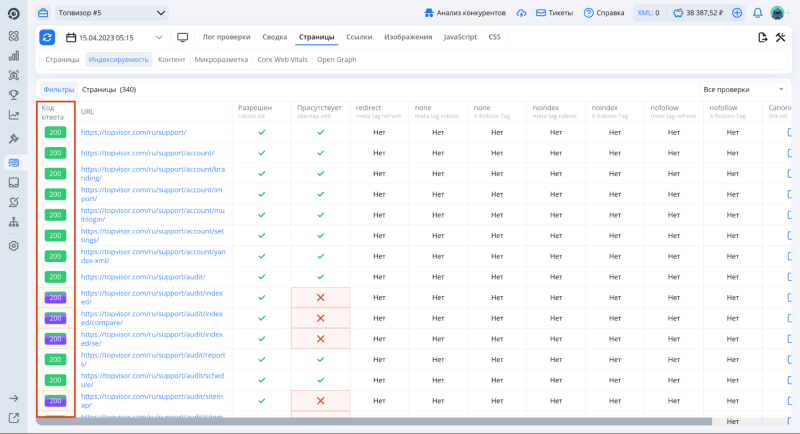800x434 pixels.
Task: Click the add funds plus icon
Action: [737, 13]
